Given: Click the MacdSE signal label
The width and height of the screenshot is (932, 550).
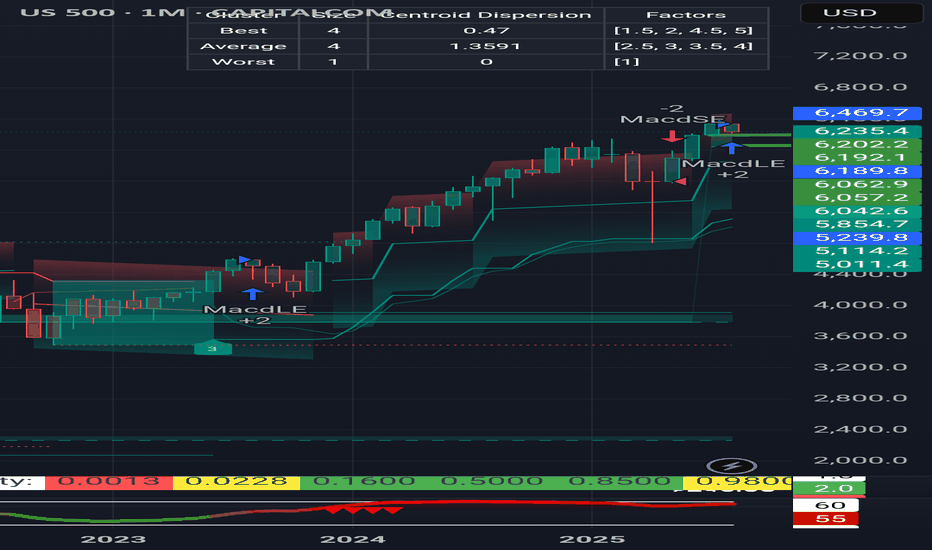Looking at the screenshot, I should pos(672,120).
